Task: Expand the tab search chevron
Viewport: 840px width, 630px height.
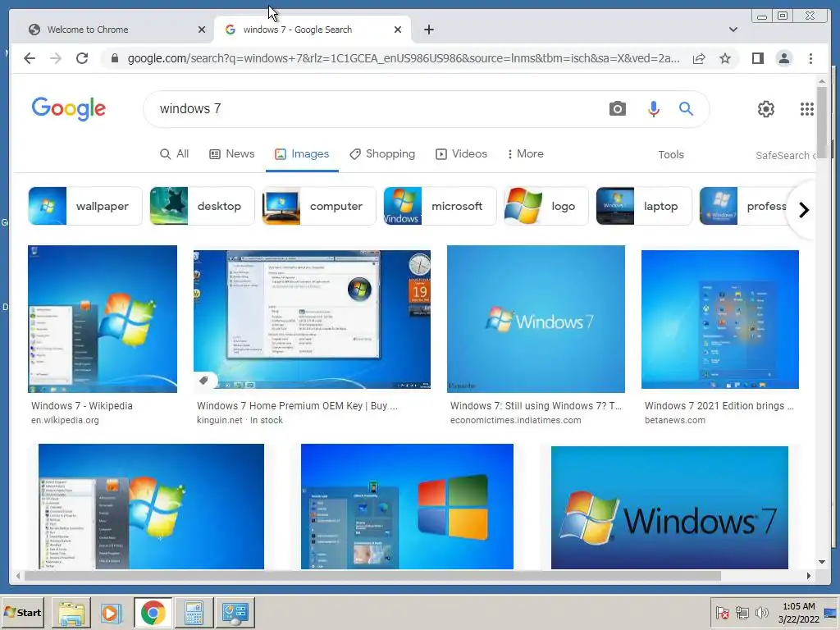Action: click(733, 30)
